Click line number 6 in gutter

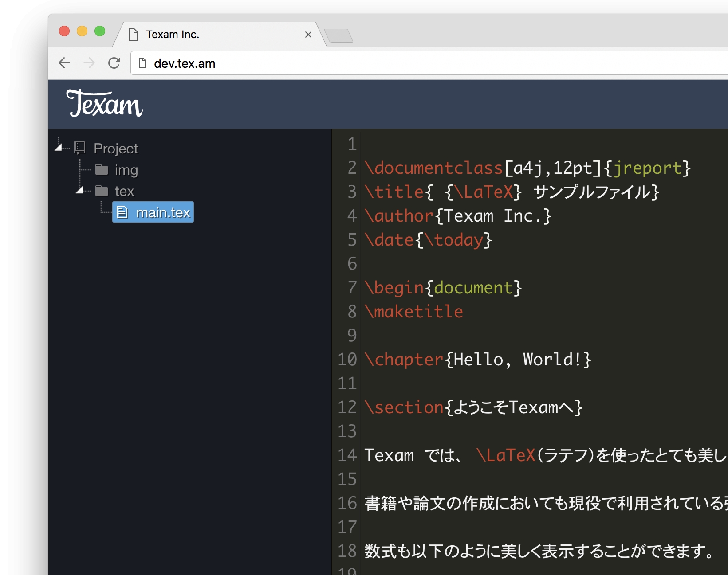tap(352, 264)
